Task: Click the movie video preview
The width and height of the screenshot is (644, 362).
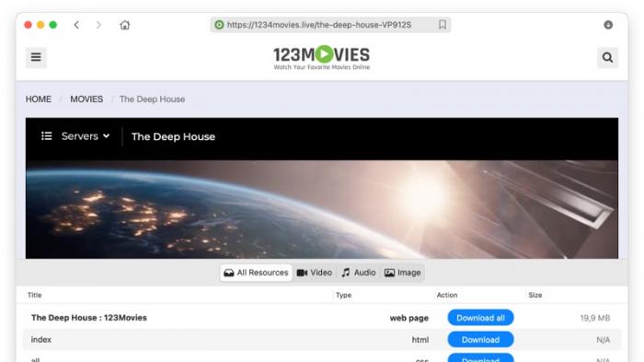Action: 322,209
